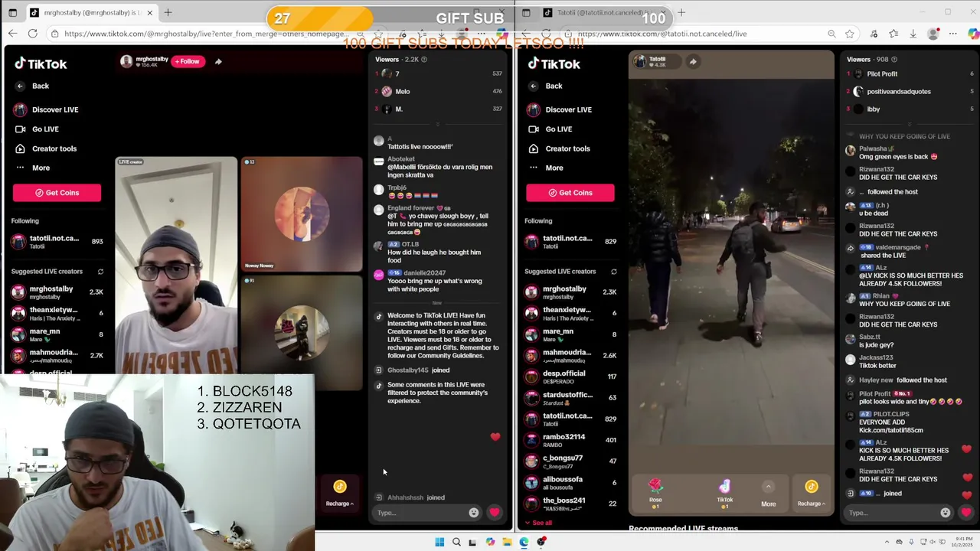Go Back in Tatotii window sidebar
Image resolution: width=980 pixels, height=551 pixels.
pos(547,86)
